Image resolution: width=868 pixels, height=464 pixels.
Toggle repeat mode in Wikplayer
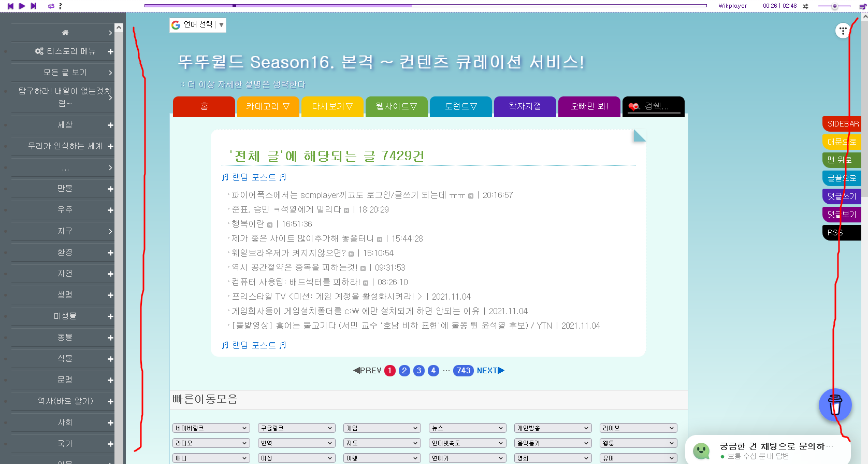[x=51, y=6]
